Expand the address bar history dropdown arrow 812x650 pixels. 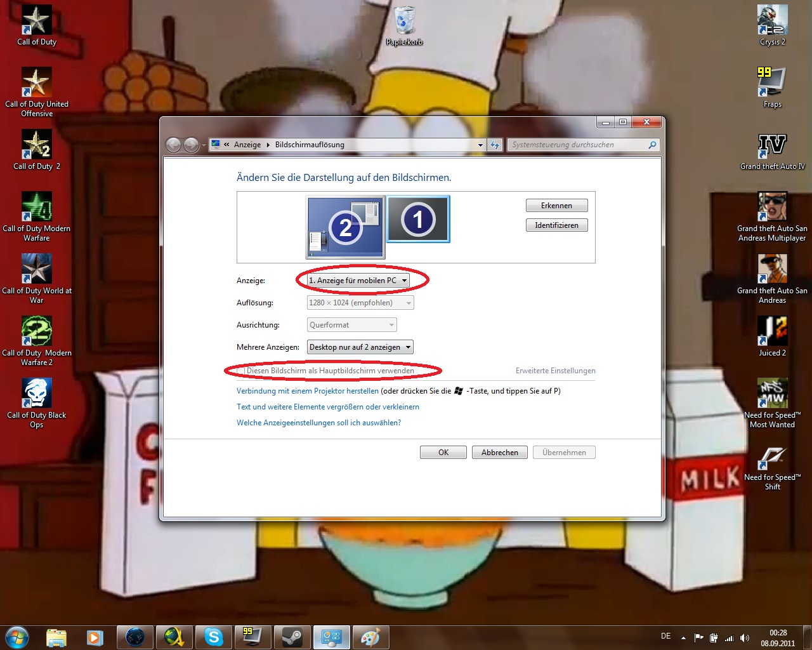click(x=480, y=145)
